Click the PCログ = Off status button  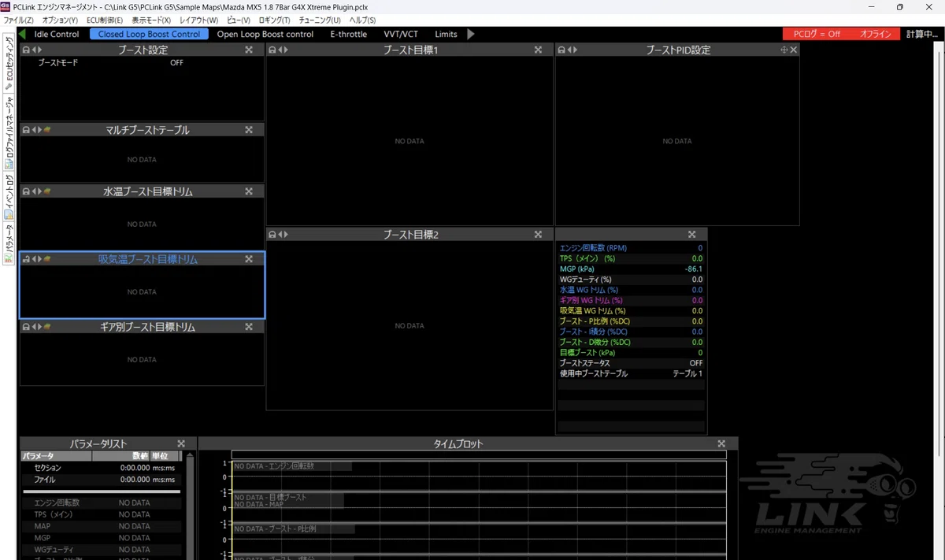[x=817, y=34]
